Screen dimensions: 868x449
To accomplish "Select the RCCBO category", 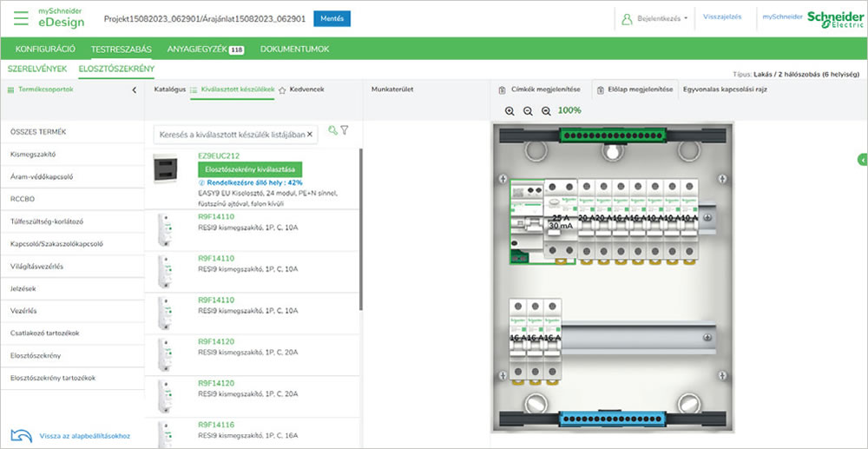I will point(72,199).
